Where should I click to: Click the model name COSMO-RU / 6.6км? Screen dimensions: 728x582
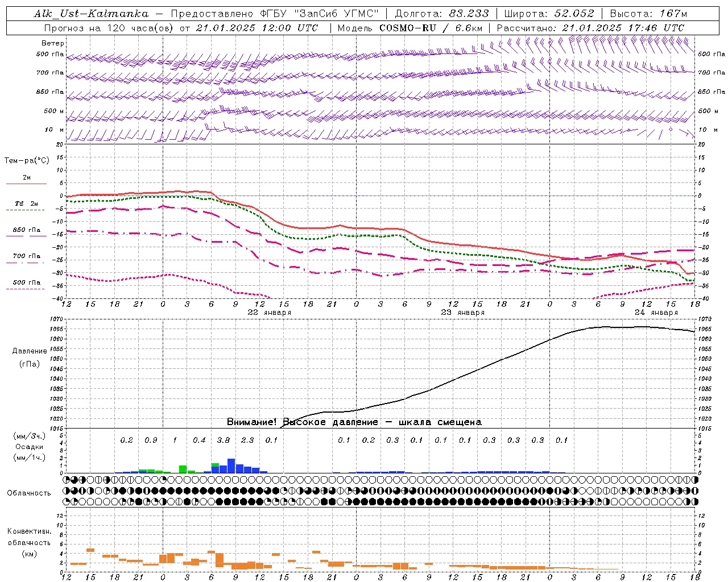431,28
